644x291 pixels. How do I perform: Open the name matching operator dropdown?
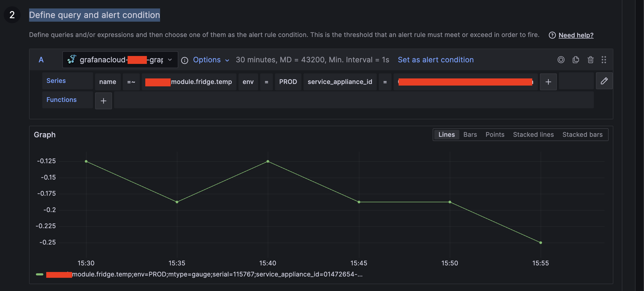coord(131,82)
